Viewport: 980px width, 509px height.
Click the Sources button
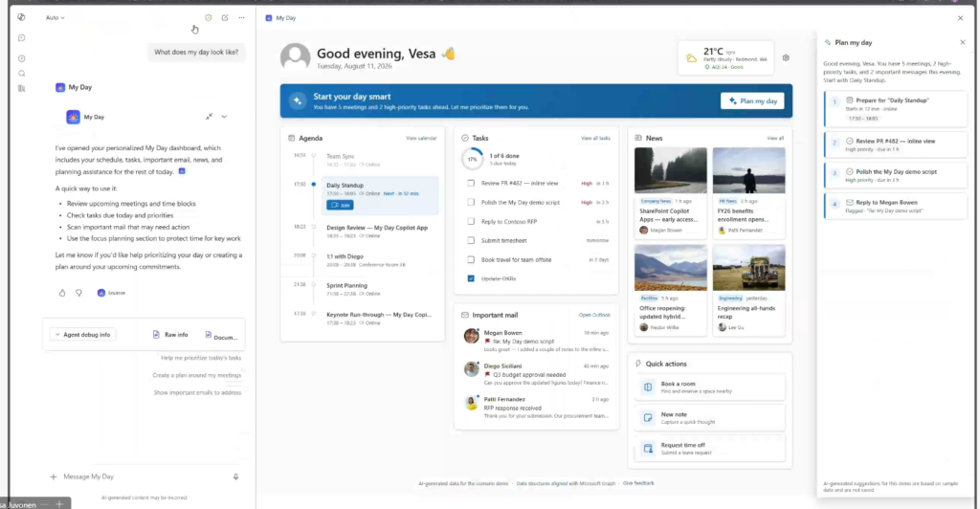(111, 292)
